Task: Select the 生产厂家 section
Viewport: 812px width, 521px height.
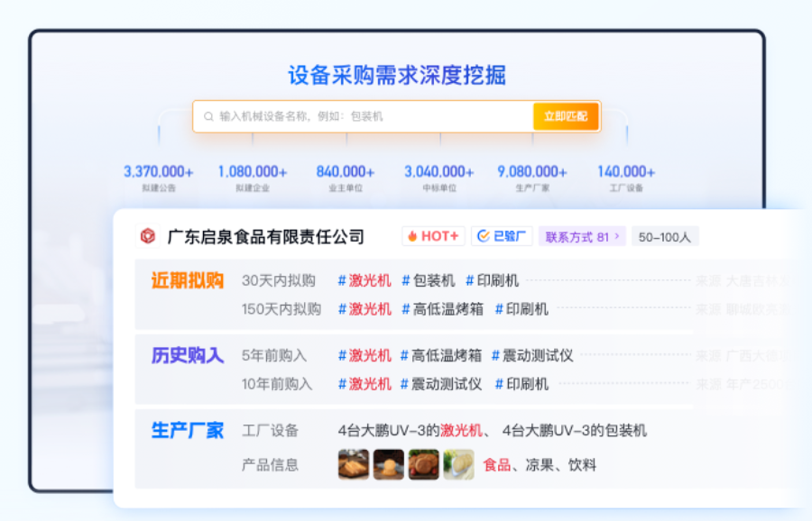Action: (187, 430)
